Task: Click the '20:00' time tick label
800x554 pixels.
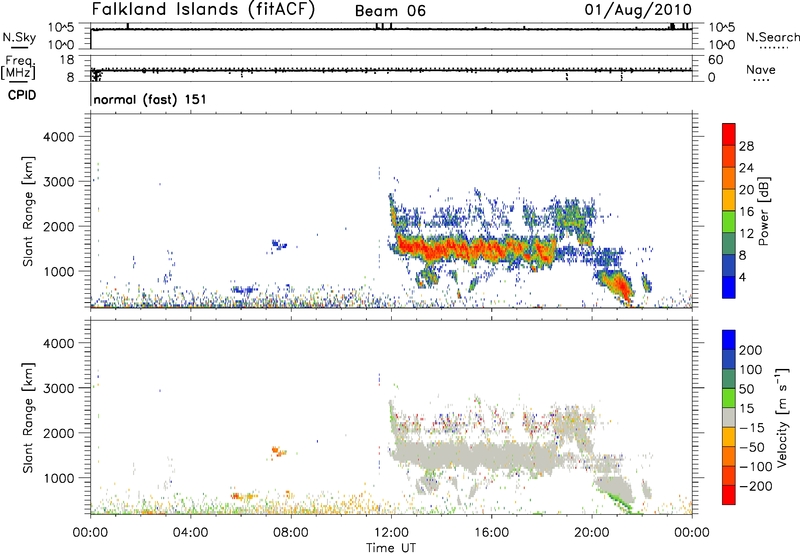Action: click(x=592, y=533)
